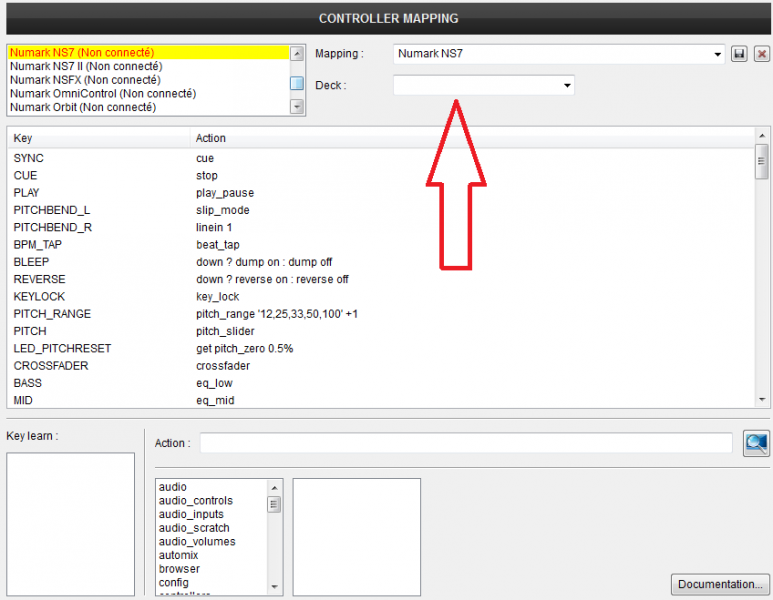
Task: Select the SYNC key row
Action: 381,158
